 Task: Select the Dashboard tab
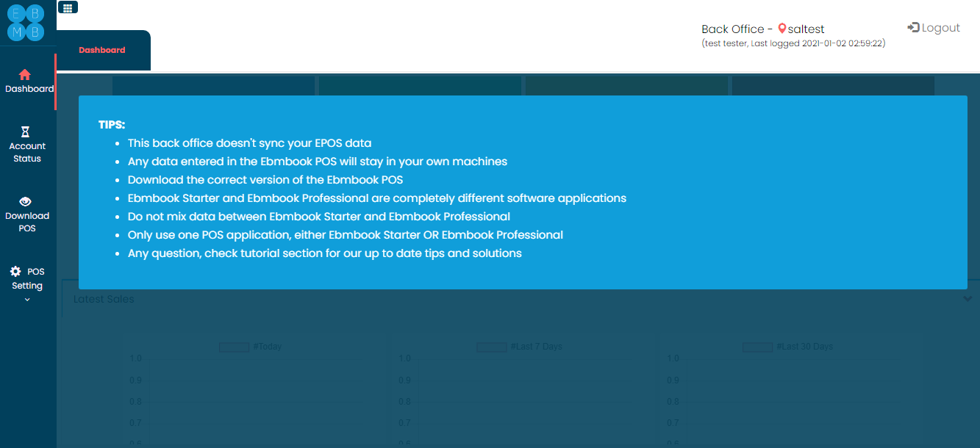[x=102, y=50]
